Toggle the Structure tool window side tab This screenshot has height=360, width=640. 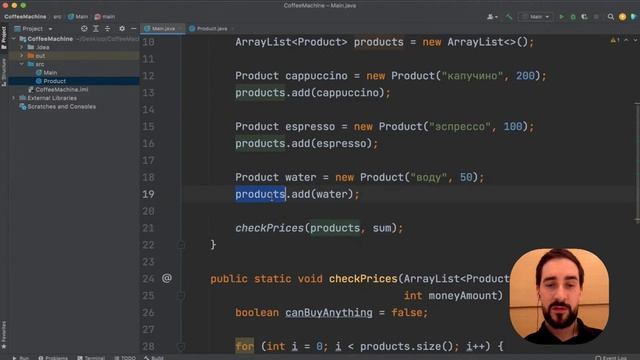4,72
